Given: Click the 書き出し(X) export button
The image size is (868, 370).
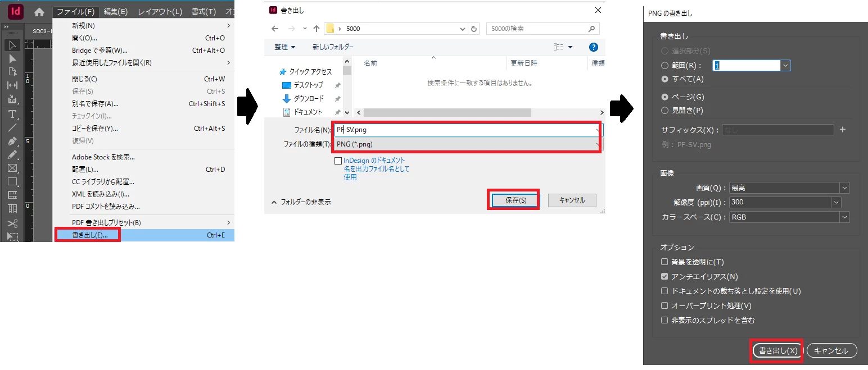Looking at the screenshot, I should 778,350.
